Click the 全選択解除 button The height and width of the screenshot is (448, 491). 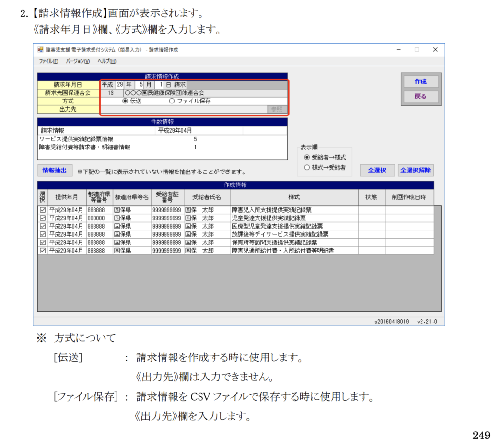[416, 170]
